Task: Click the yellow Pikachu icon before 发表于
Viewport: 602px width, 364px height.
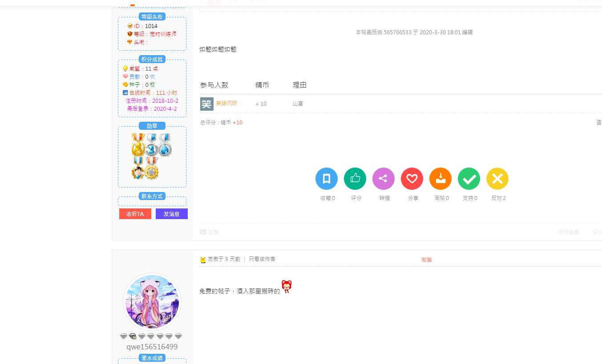Action: point(203,260)
